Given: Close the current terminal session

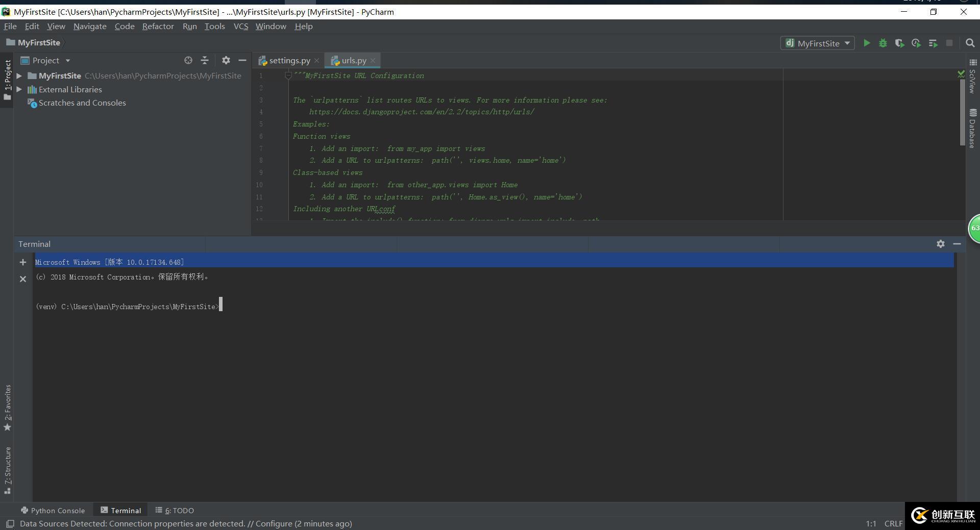Looking at the screenshot, I should [x=23, y=279].
